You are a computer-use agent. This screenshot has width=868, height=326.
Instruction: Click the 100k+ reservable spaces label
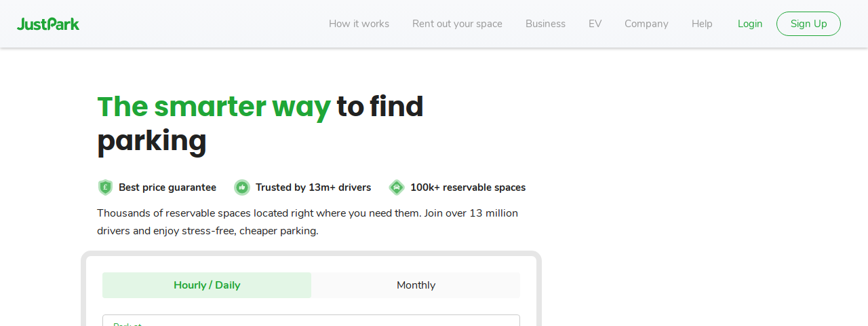pyautogui.click(x=468, y=187)
